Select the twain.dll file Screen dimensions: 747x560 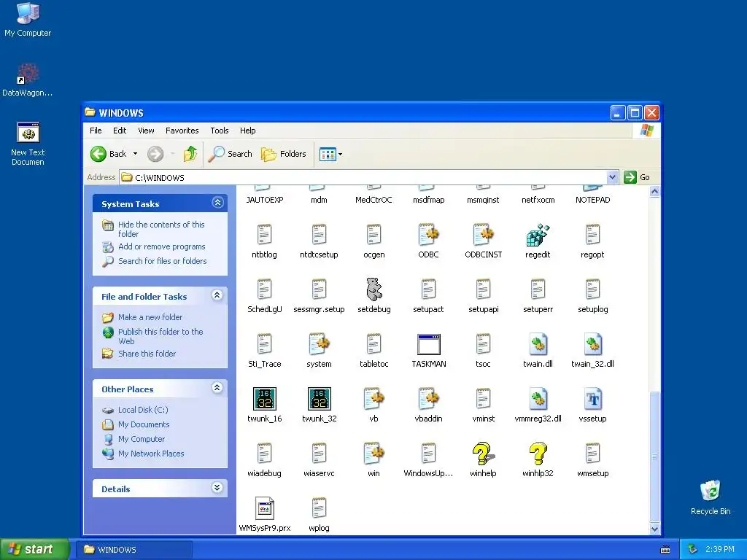538,344
